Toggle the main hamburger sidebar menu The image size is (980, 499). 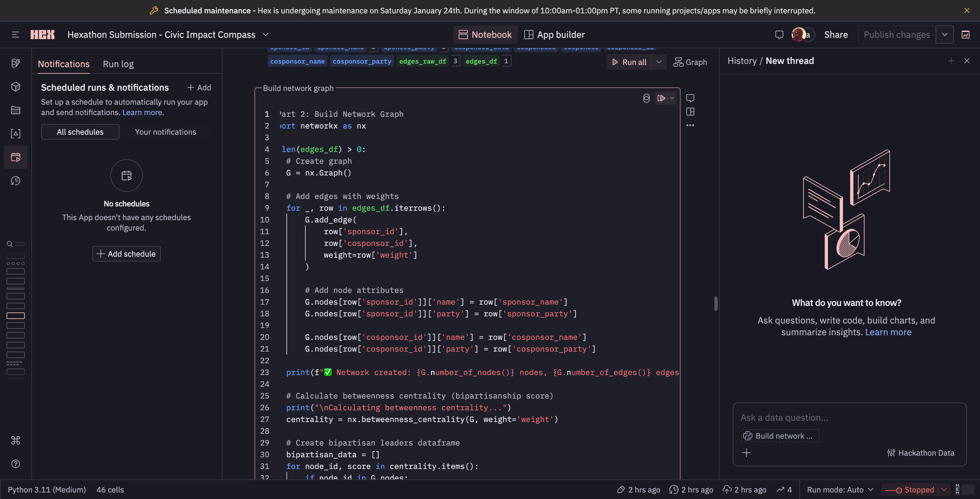(16, 35)
